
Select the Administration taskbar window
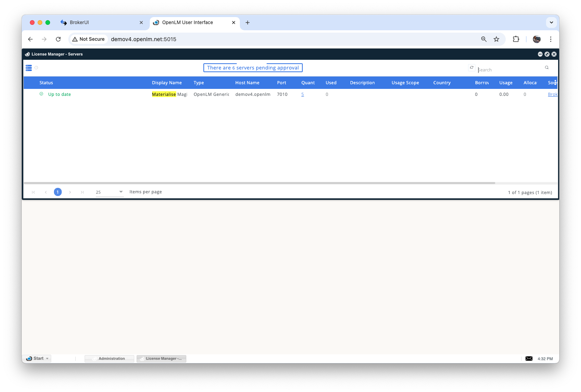109,359
